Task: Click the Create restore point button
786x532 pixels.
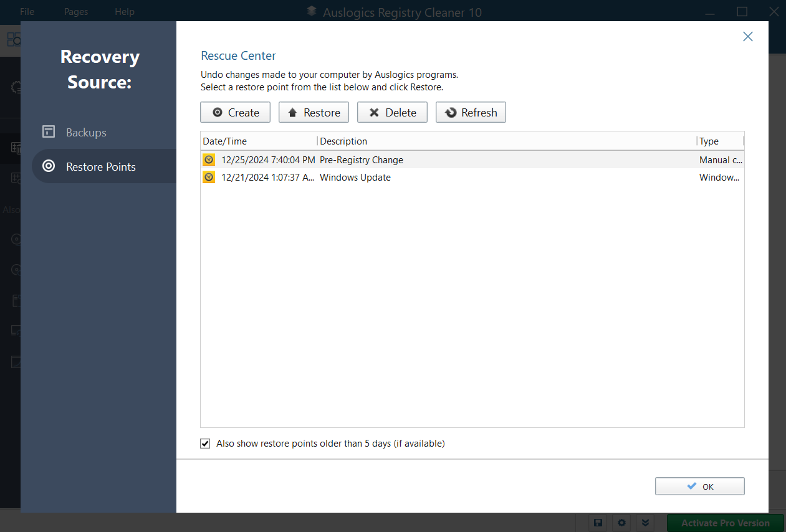Action: click(235, 112)
